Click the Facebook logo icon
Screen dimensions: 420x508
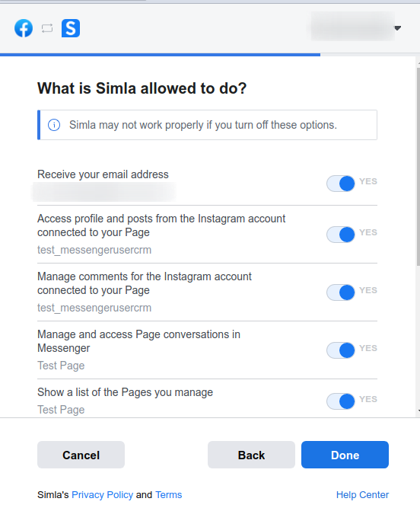[x=24, y=28]
